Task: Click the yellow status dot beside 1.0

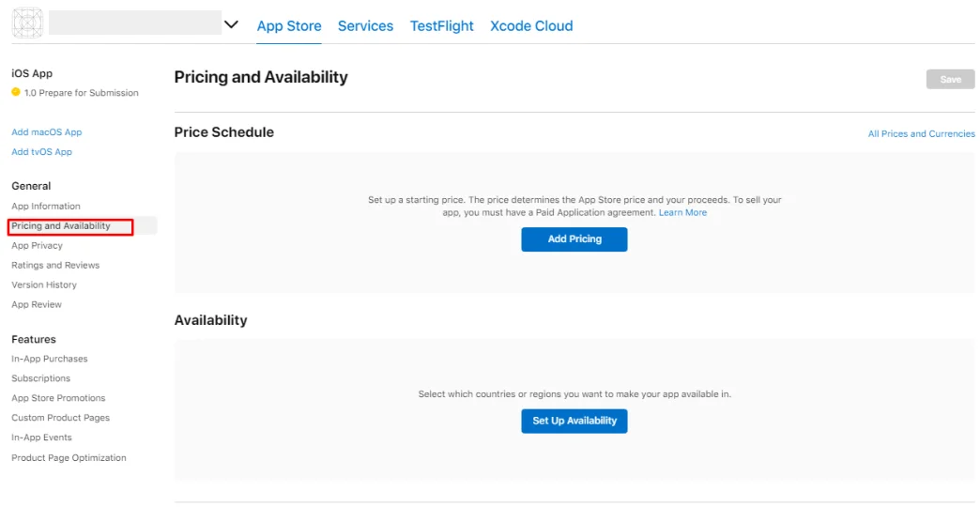Action: 16,92
